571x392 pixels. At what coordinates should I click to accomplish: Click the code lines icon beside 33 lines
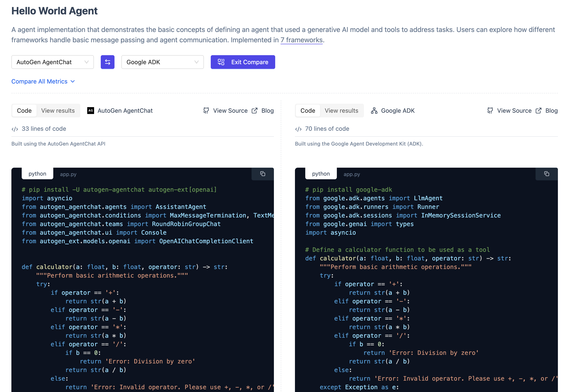[x=15, y=128]
